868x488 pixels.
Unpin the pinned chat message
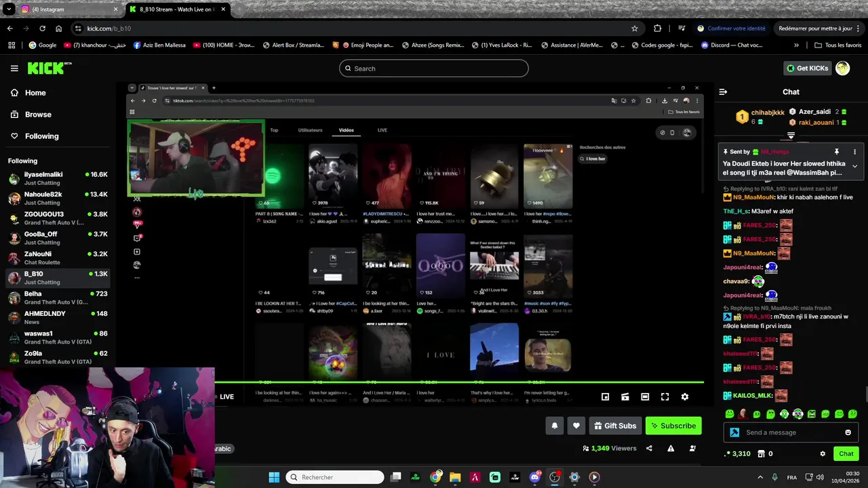[x=836, y=152]
